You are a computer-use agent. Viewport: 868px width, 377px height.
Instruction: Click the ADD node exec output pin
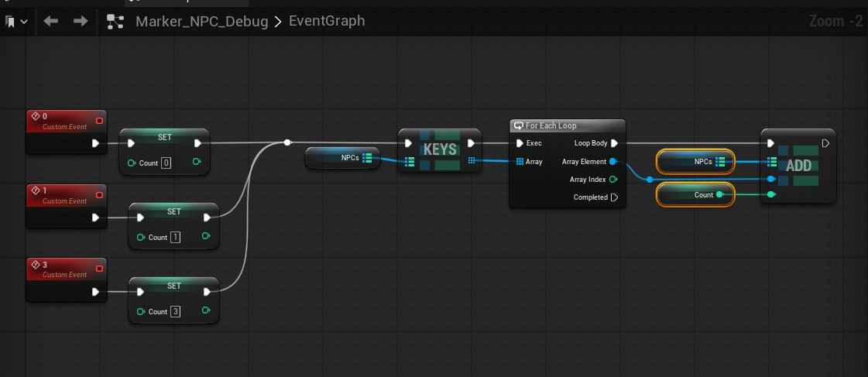(x=826, y=143)
